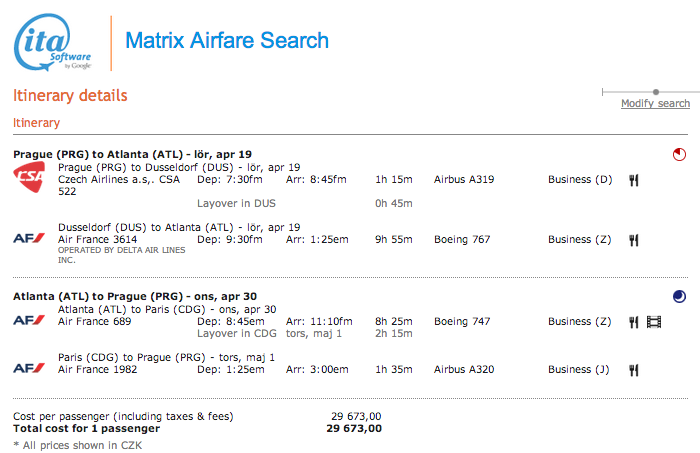Click the red clock icon for outbound trip
The width and height of the screenshot is (700, 453).
(679, 154)
